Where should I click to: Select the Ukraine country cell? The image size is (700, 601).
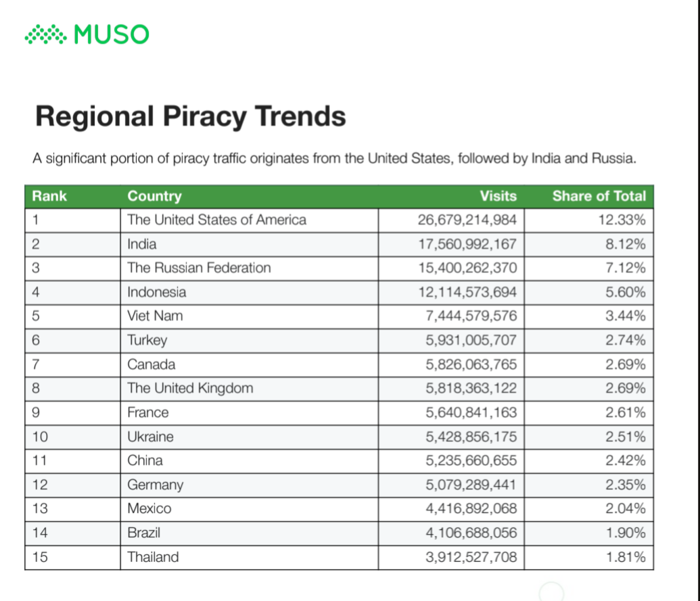click(150, 437)
